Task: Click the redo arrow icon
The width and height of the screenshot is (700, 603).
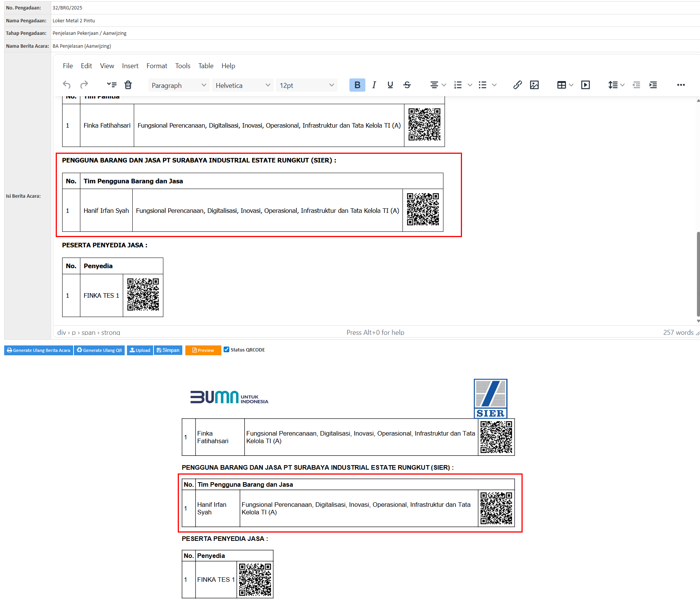Action: [x=84, y=85]
